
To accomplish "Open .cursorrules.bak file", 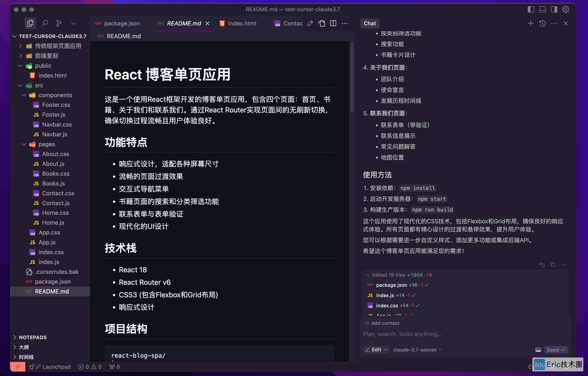I will [50, 272].
